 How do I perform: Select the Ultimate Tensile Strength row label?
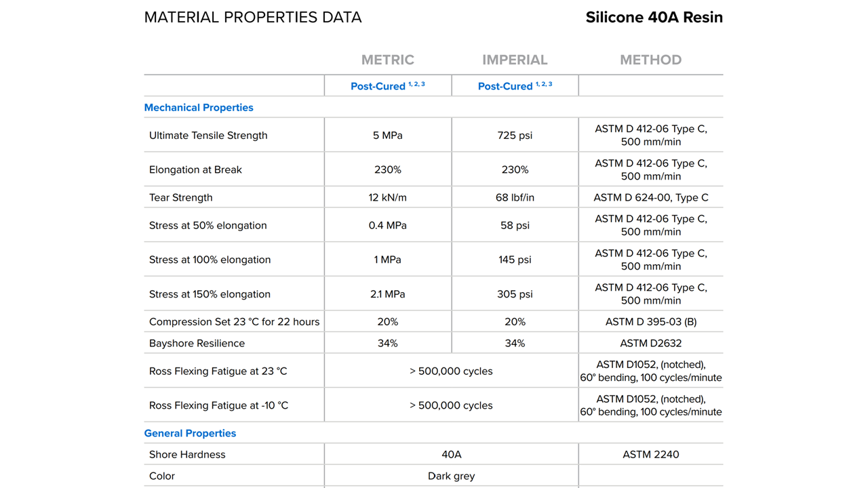coord(208,135)
